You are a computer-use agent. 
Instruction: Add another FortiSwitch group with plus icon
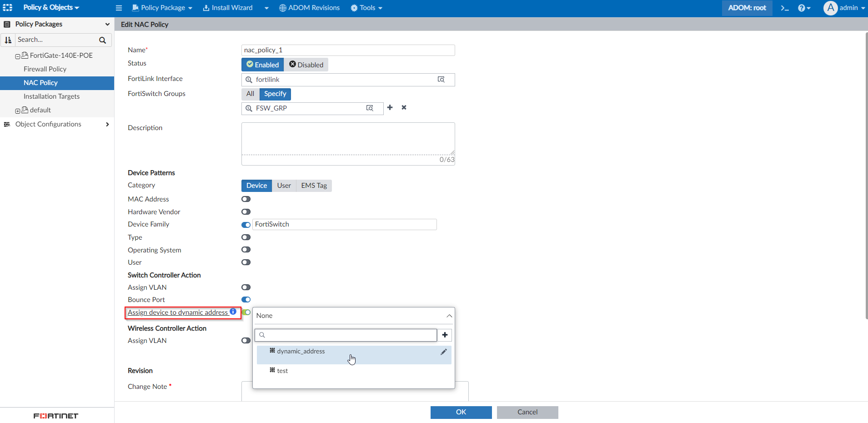(390, 108)
